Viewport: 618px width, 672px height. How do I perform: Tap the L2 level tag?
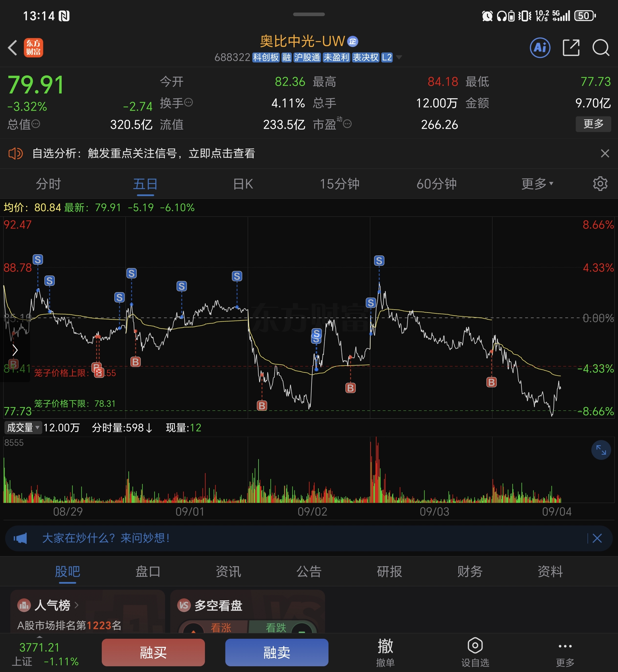coord(387,58)
